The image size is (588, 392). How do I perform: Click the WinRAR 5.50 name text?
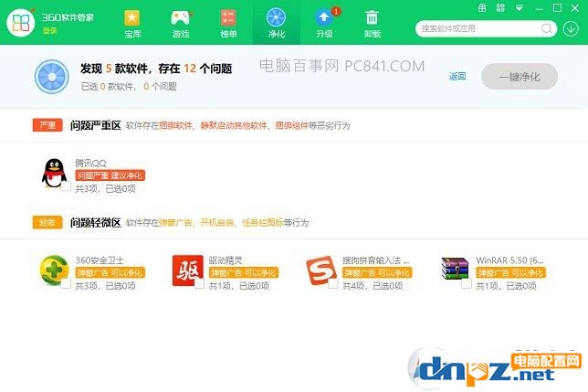pyautogui.click(x=509, y=260)
